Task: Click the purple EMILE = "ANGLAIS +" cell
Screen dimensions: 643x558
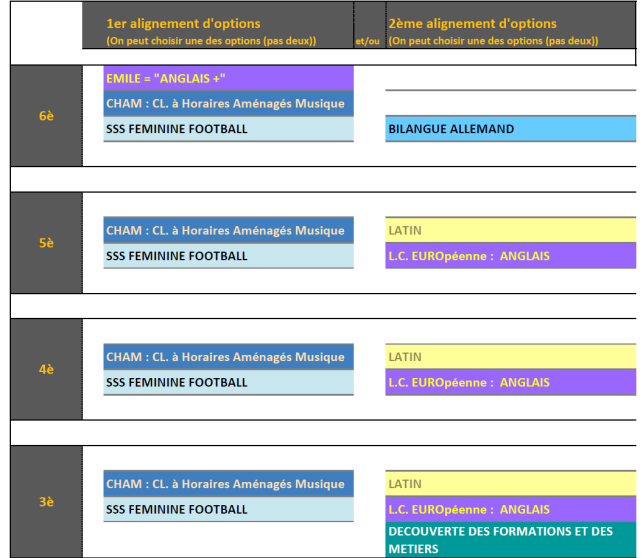Action: coord(228,78)
